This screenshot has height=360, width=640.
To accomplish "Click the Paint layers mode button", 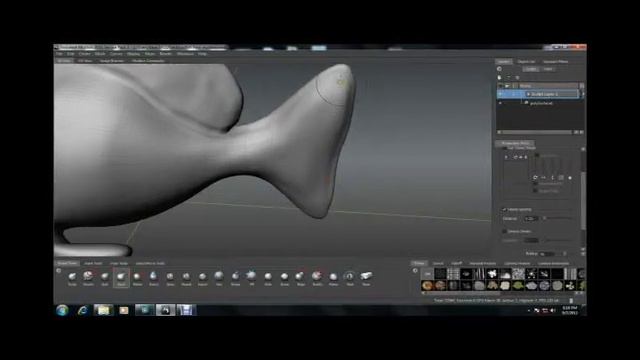I will 548,69.
